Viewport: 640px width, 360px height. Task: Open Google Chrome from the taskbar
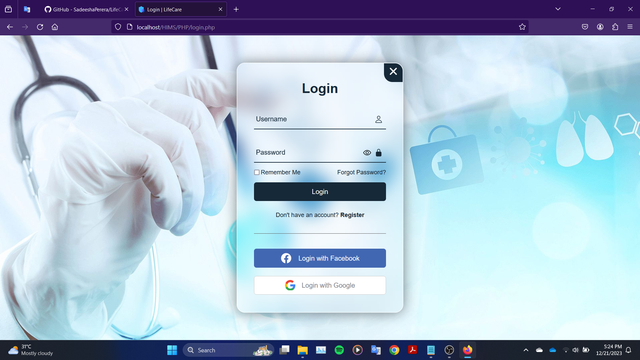pyautogui.click(x=394, y=350)
